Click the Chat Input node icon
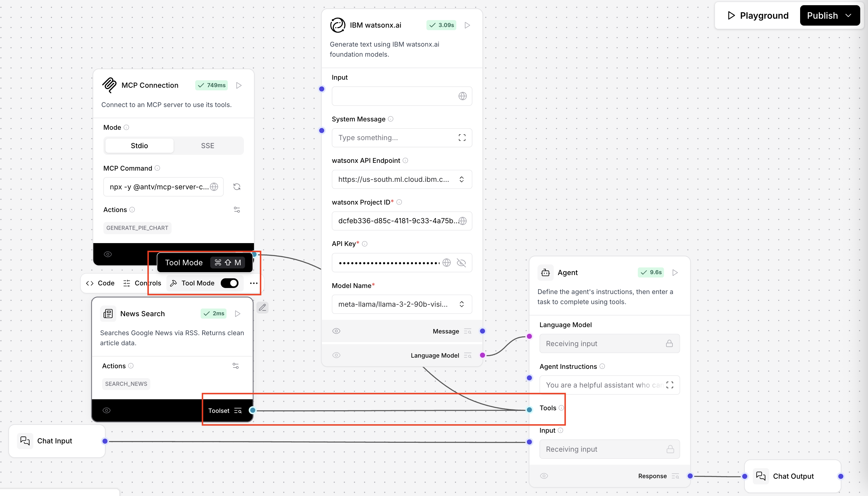Viewport: 868px width, 496px height. click(25, 441)
